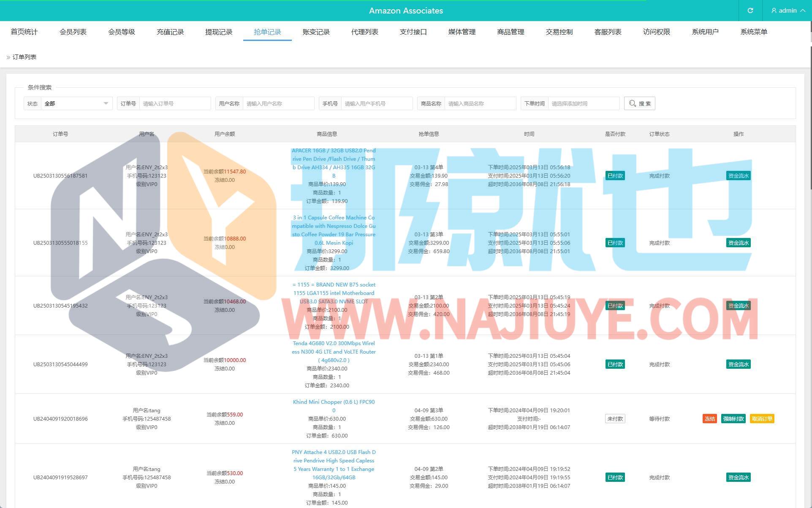Click the refresh icon in header
812x508 pixels.
click(x=750, y=11)
